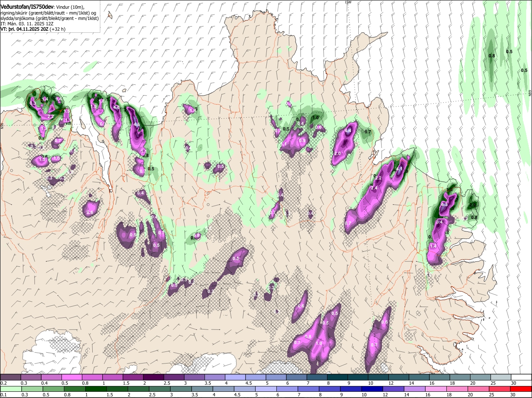Select the 0.5 green swatch in the lower rain legend
The width and height of the screenshot is (532, 398).
pyautogui.click(x=54, y=389)
